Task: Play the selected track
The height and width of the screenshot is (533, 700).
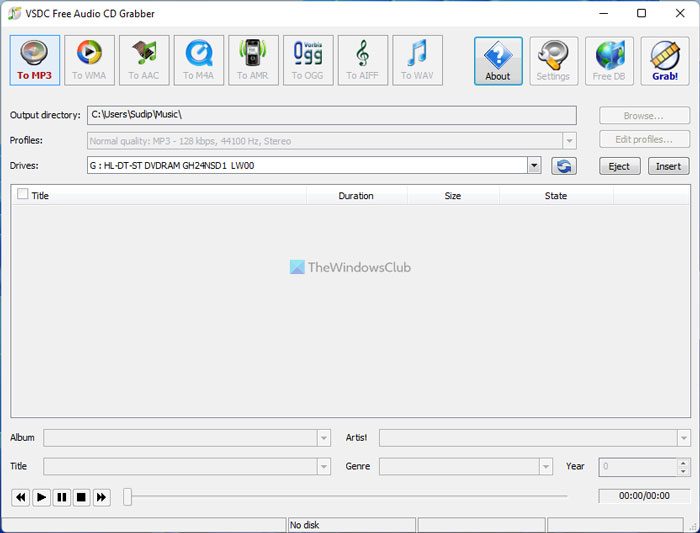Action: [41, 497]
